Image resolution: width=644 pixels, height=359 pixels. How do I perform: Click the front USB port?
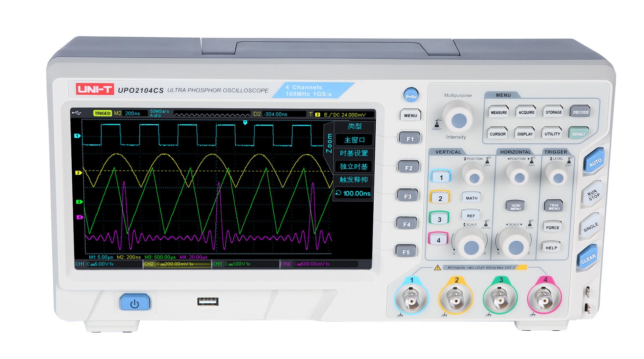click(x=208, y=301)
